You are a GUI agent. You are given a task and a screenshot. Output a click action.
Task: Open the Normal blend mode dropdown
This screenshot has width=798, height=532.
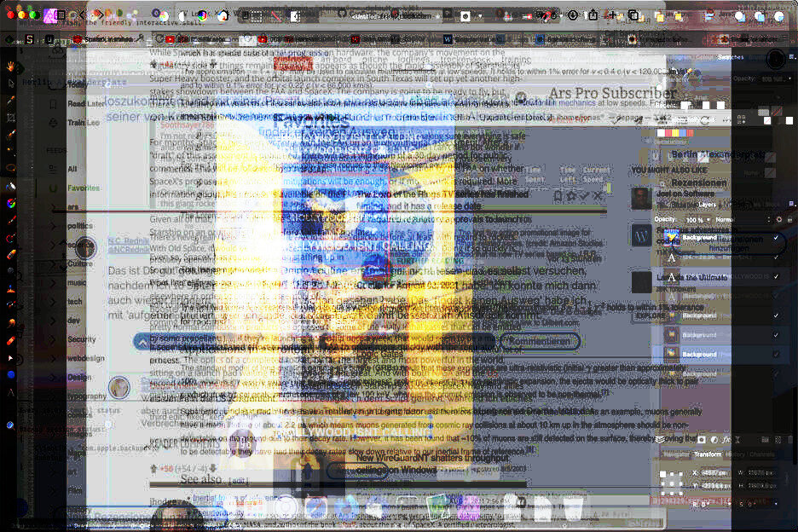pos(744,220)
